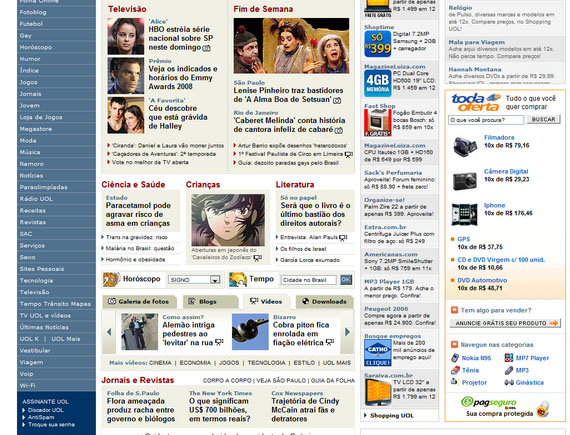Open the Discador UOL link
The image size is (570, 435).
45,410
